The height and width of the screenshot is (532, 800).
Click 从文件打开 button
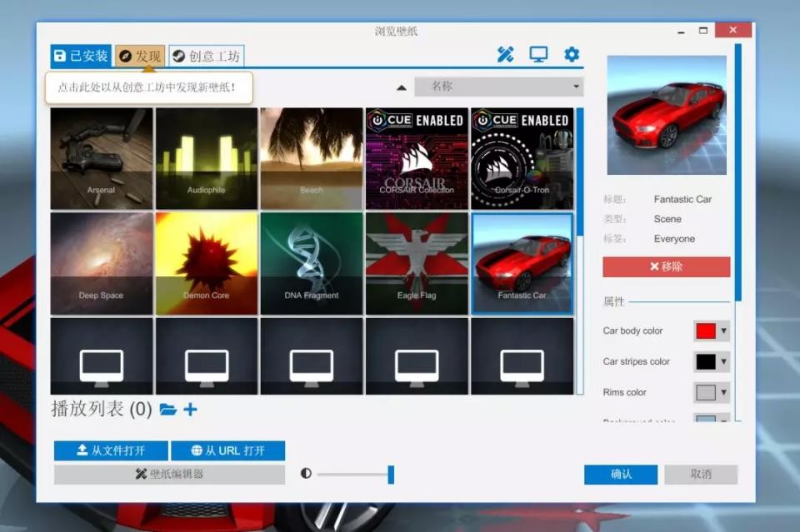pos(111,450)
